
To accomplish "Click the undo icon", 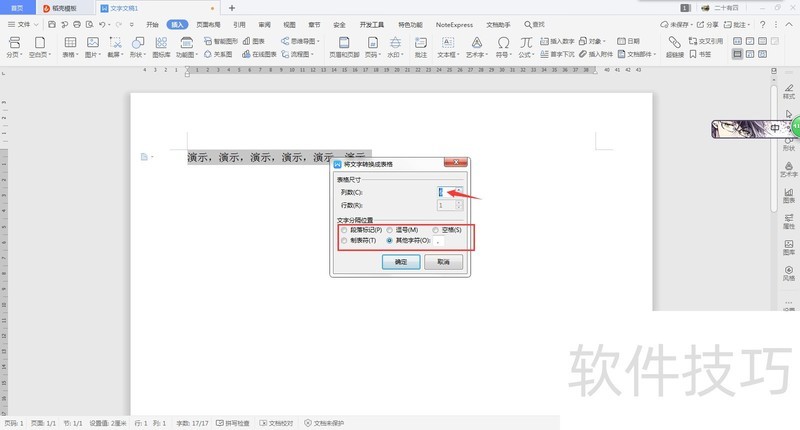I will [x=102, y=24].
